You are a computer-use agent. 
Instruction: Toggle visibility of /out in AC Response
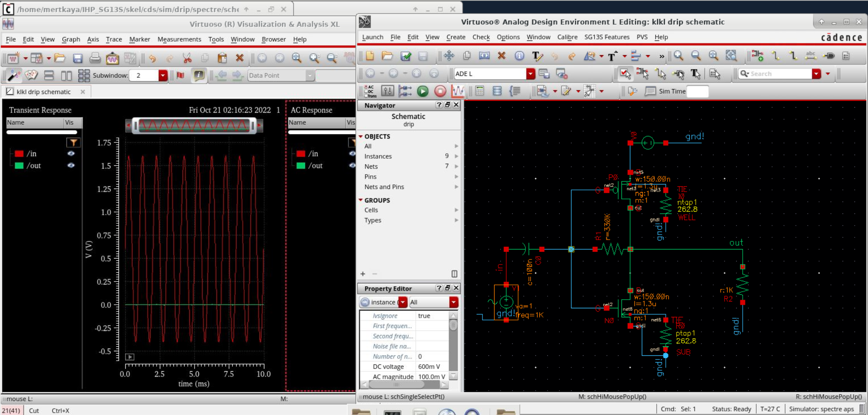[x=352, y=165]
